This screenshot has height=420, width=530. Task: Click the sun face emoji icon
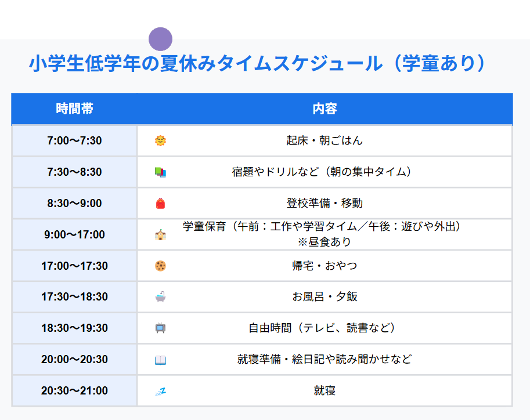tap(160, 141)
